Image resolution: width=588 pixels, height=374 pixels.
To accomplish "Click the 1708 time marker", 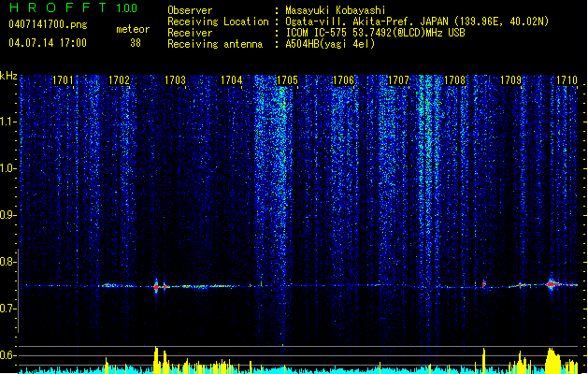I will point(454,80).
